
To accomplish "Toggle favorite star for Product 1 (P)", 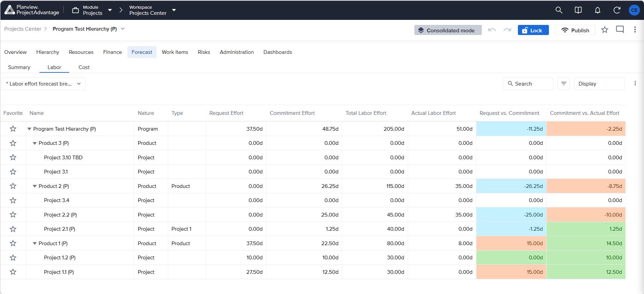I will coord(13,243).
